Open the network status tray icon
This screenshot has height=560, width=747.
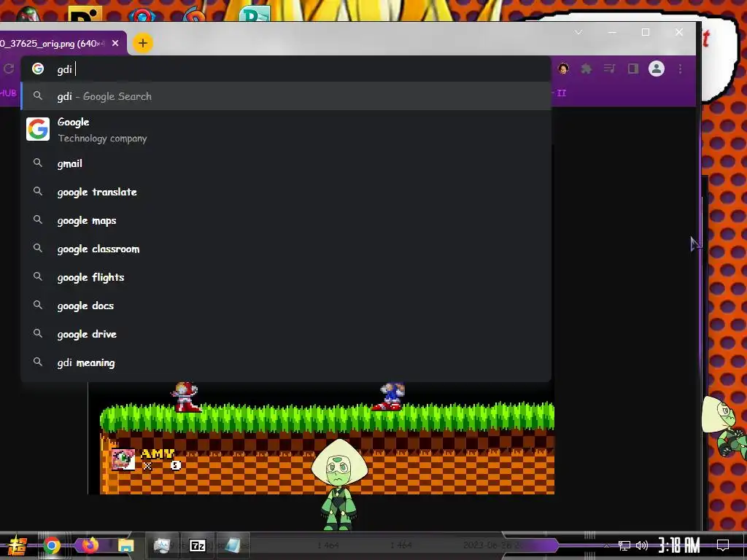pyautogui.click(x=624, y=545)
